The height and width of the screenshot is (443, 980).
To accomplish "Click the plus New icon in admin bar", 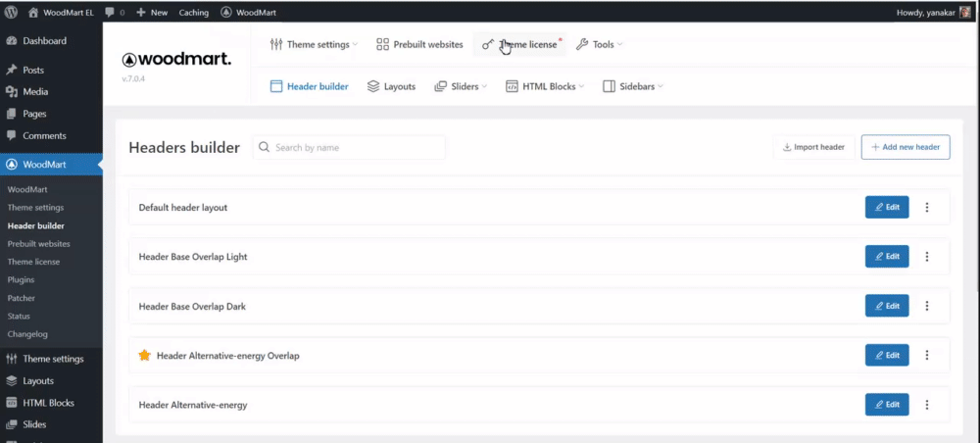I will [x=140, y=13].
